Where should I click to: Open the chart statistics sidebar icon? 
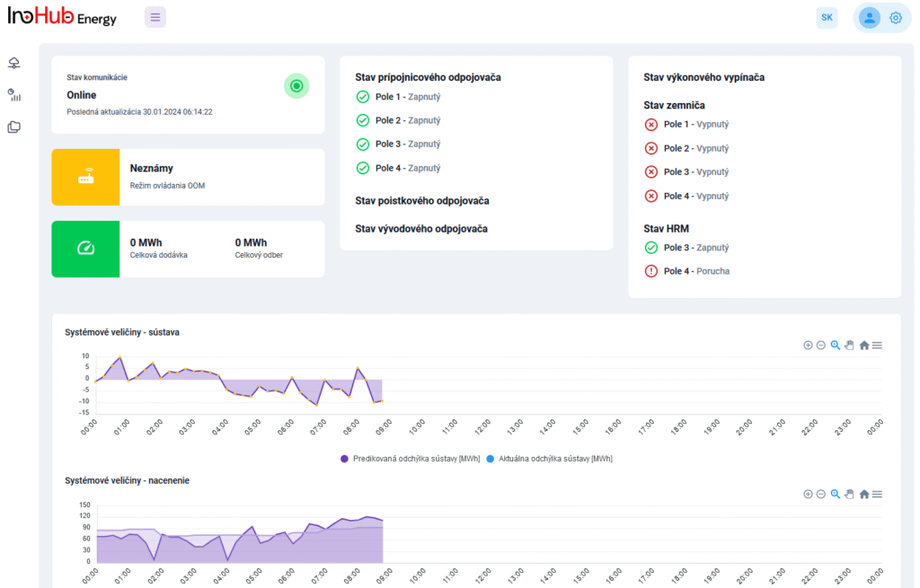tap(13, 94)
